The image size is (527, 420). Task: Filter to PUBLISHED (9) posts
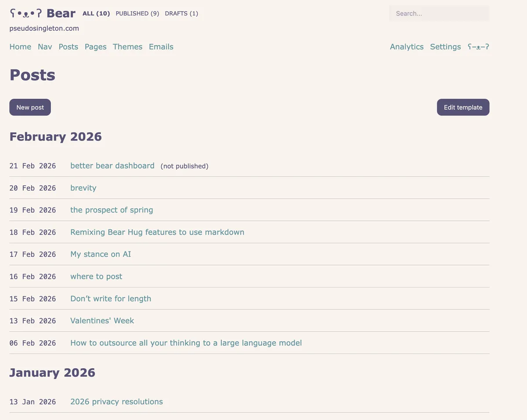(137, 14)
